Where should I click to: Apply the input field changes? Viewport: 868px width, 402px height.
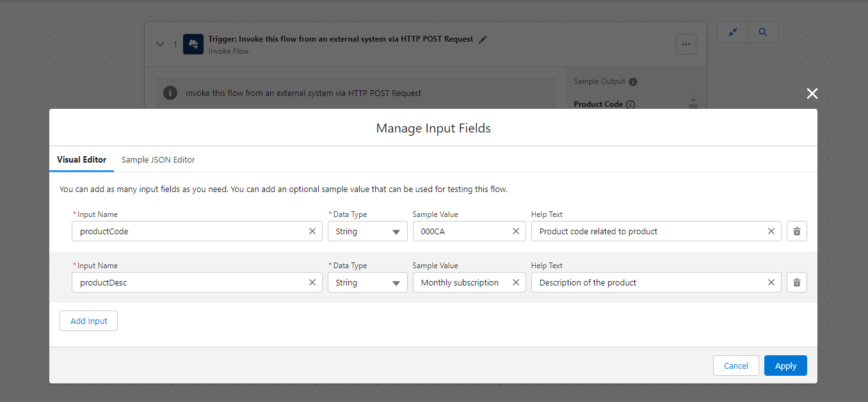[785, 365]
